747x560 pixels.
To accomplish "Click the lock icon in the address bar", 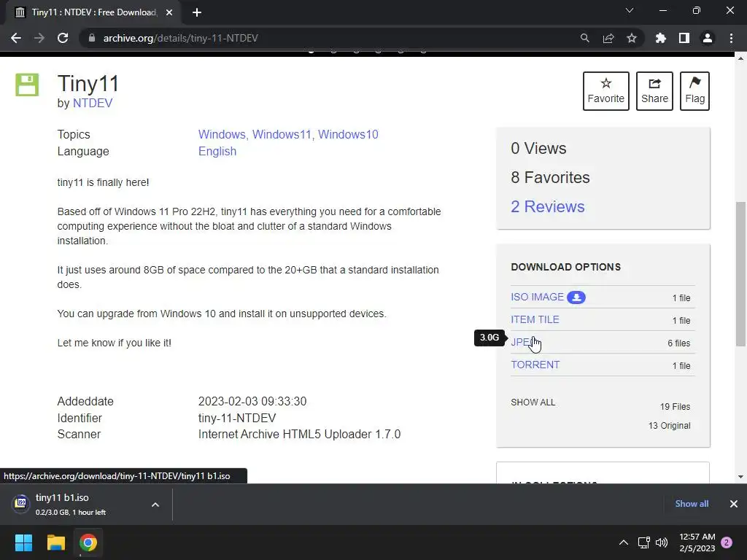I will click(x=92, y=38).
